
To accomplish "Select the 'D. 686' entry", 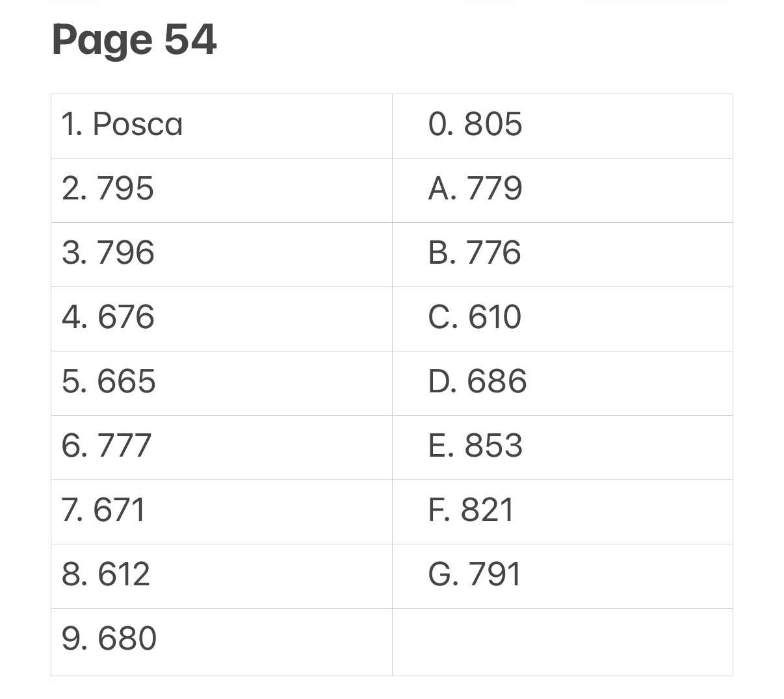I will click(x=562, y=383).
